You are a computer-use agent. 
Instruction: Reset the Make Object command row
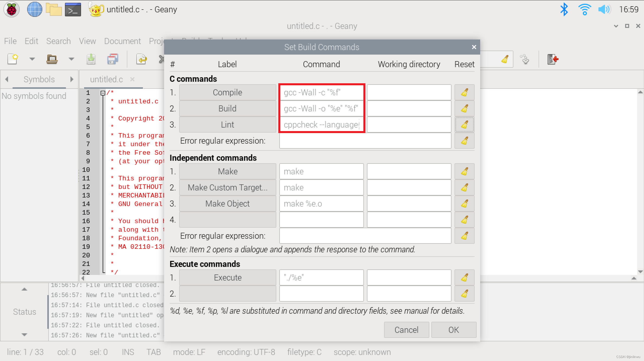click(464, 204)
